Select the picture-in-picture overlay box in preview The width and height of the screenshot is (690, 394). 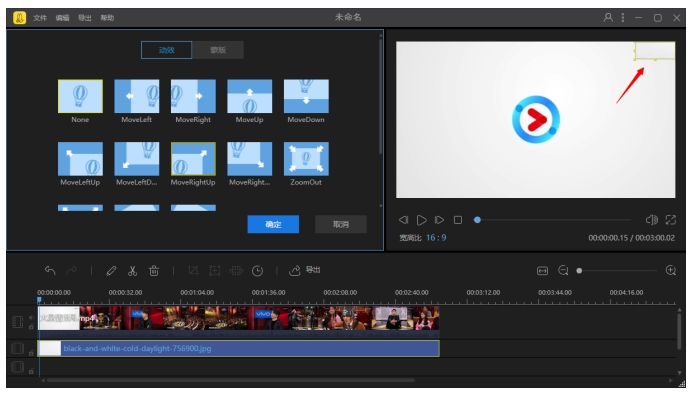(654, 51)
